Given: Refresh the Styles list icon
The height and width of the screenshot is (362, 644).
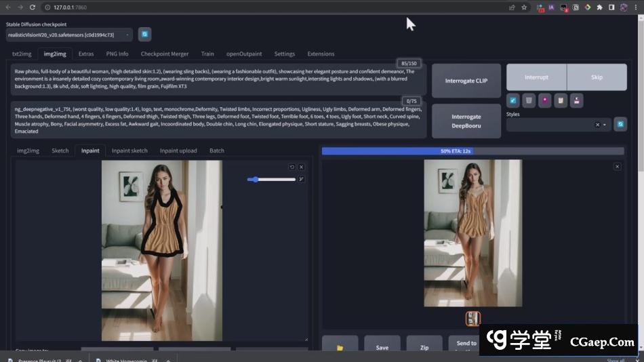Looking at the screenshot, I should [x=620, y=125].
